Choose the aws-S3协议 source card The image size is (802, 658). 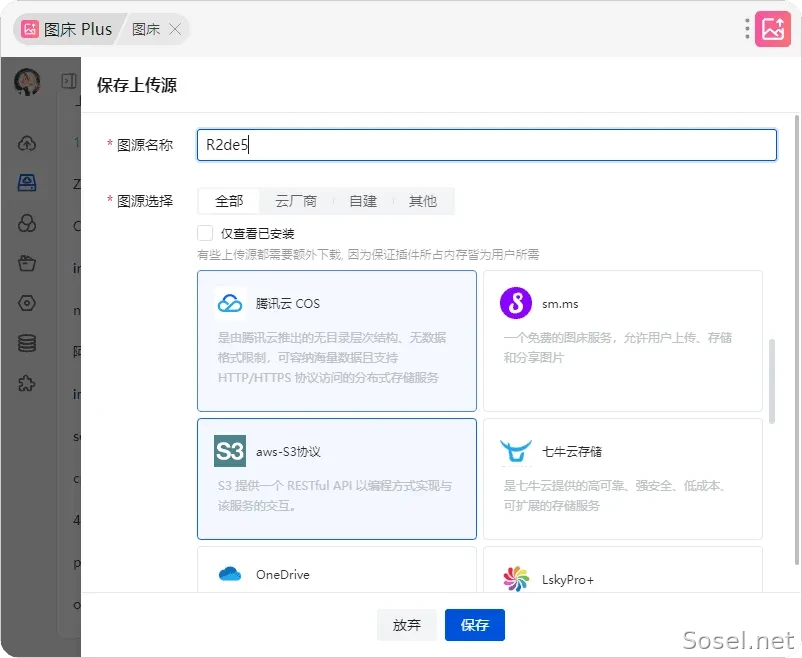click(337, 479)
